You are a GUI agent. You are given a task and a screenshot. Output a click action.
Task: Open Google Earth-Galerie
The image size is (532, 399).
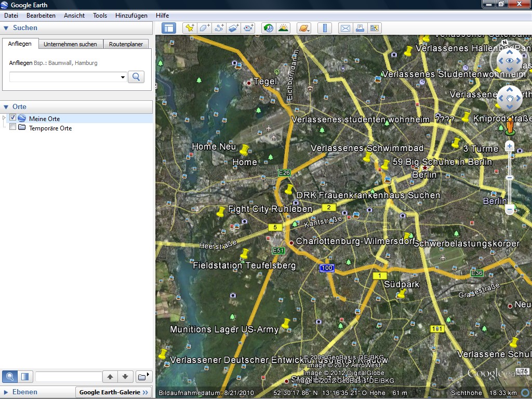pos(113,392)
